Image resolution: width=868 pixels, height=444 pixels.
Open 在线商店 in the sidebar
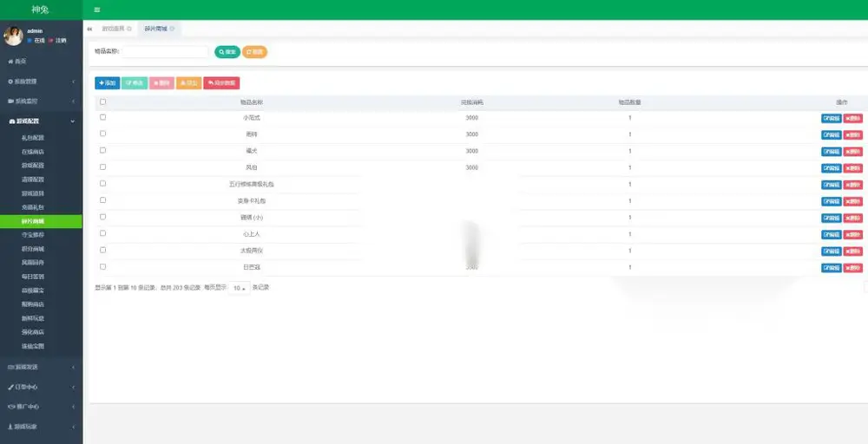click(x=33, y=152)
